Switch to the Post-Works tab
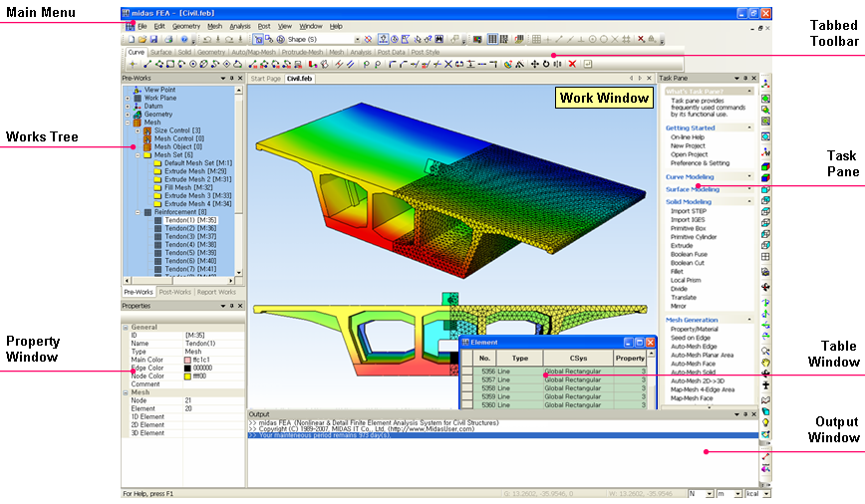865x504 pixels. 175,292
